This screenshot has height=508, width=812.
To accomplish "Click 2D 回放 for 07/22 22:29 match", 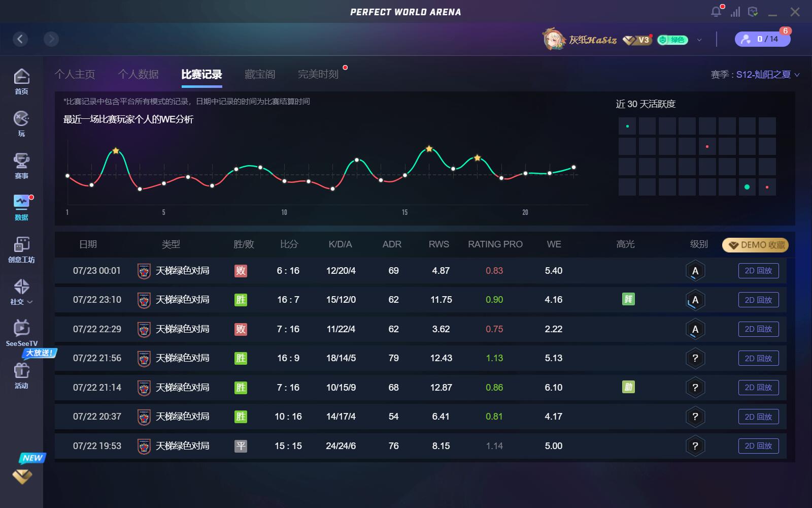I will click(x=758, y=329).
